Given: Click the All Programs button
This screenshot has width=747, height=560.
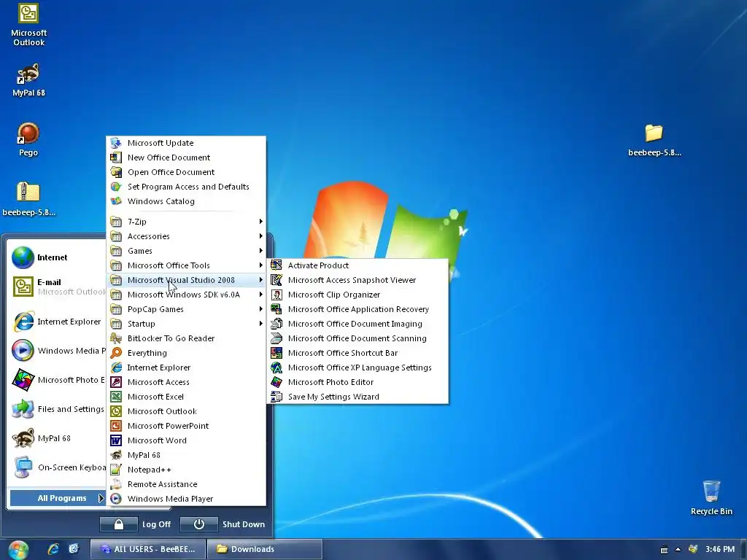Looking at the screenshot, I should click(58, 498).
